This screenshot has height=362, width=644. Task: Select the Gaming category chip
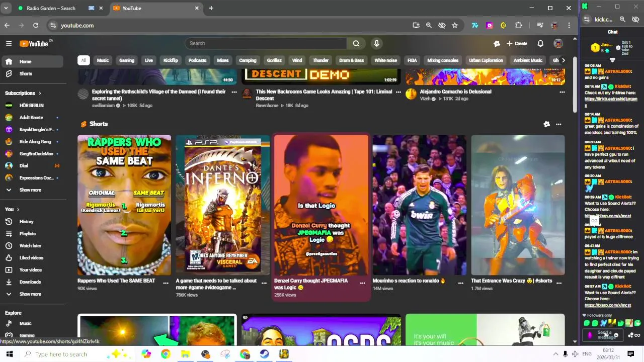click(127, 60)
